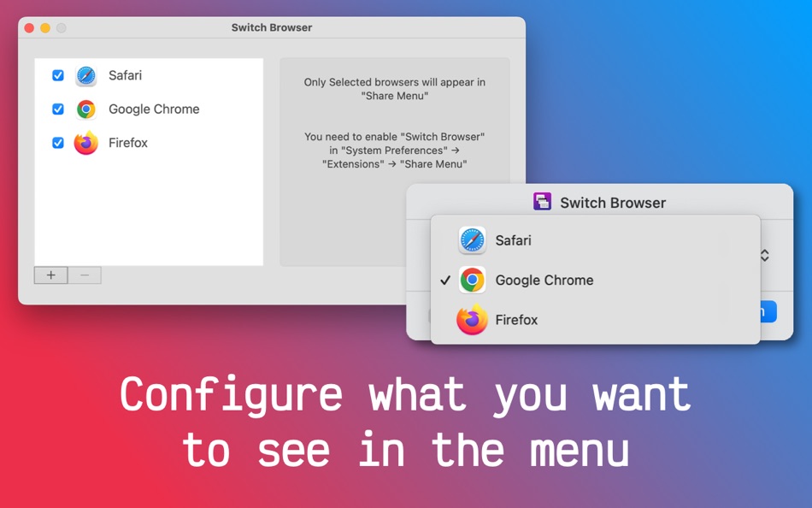Click the blue button in share panel

coord(768,311)
